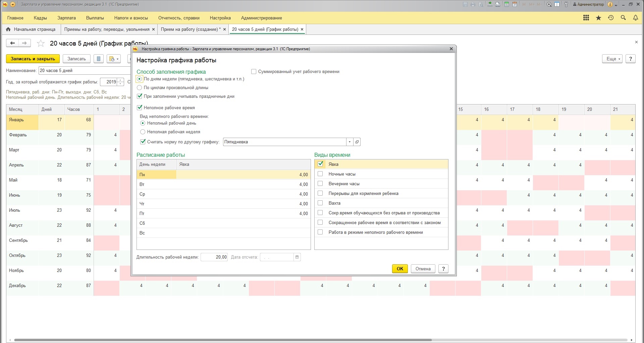Check Работа в режиме неполного рабочего времени
The image size is (644, 343).
(x=320, y=232)
